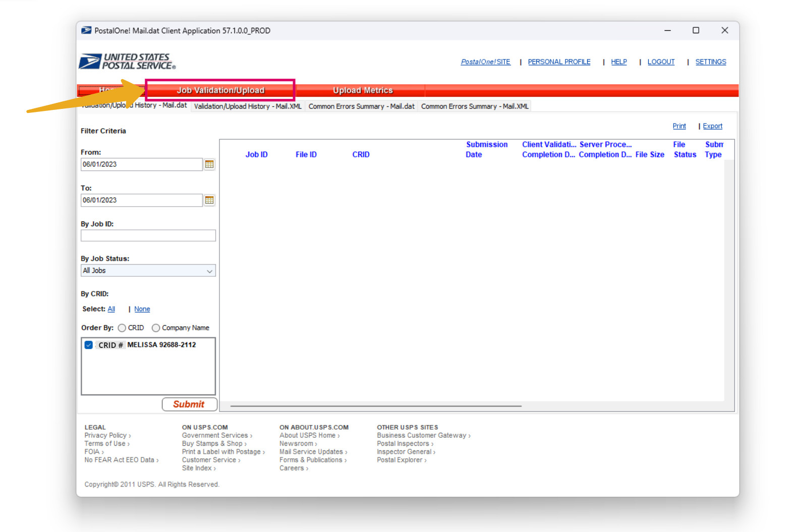Open Customer Service footer link
Viewport: 792px width, 532px height.
pyautogui.click(x=211, y=460)
